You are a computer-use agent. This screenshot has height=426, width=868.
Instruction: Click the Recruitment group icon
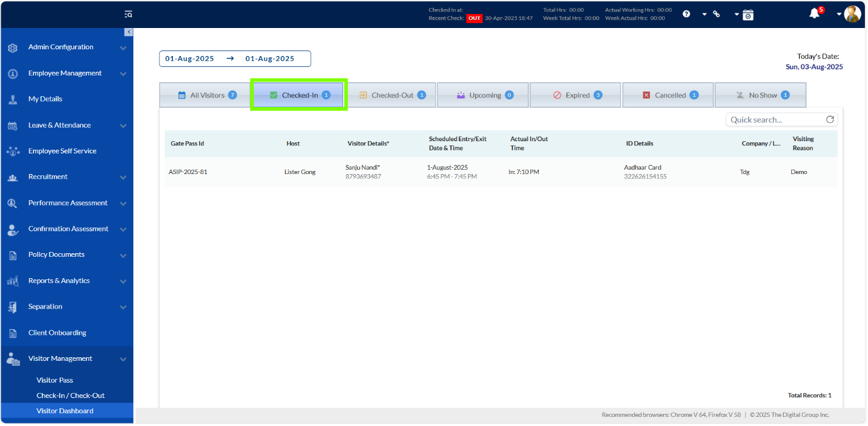coord(13,177)
